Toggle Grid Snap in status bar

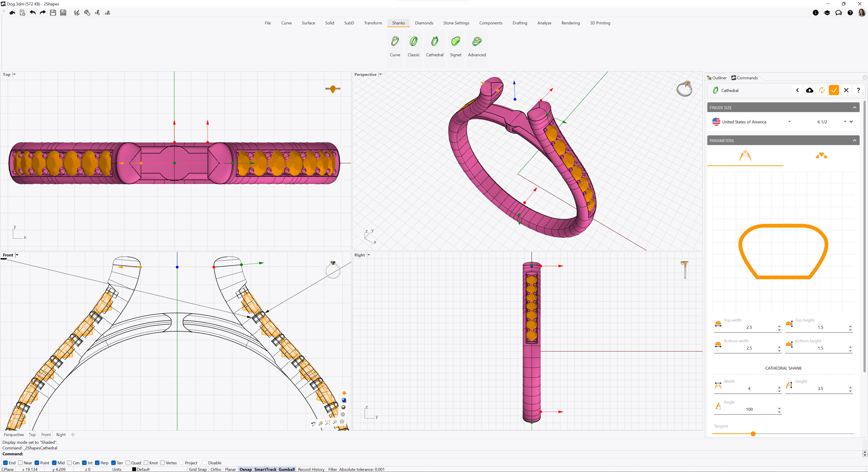click(198, 469)
